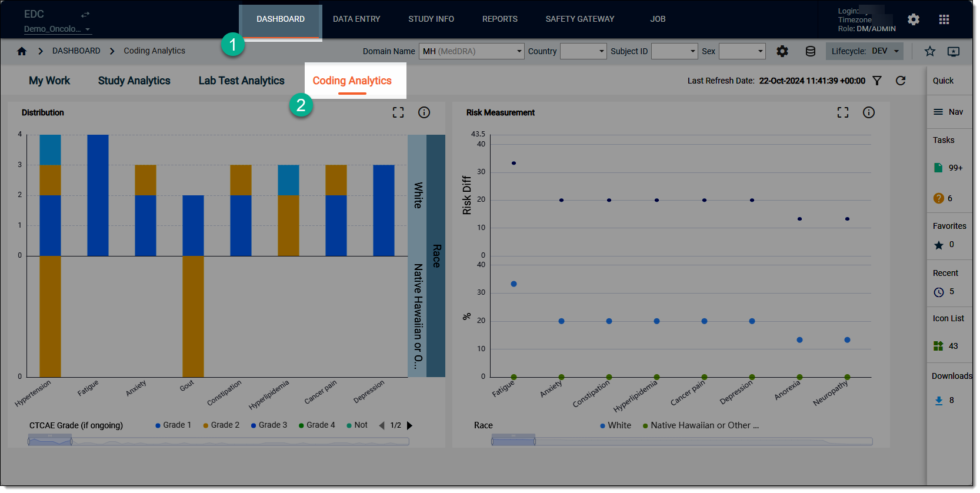The height and width of the screenshot is (493, 980).
Task: Open the JOB menu
Action: point(658,19)
